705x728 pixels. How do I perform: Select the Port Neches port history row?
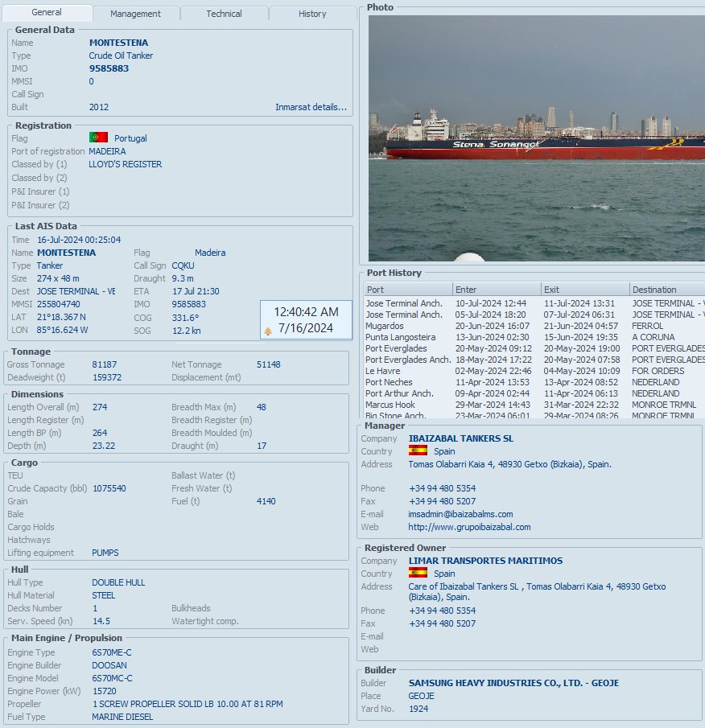tap(534, 382)
